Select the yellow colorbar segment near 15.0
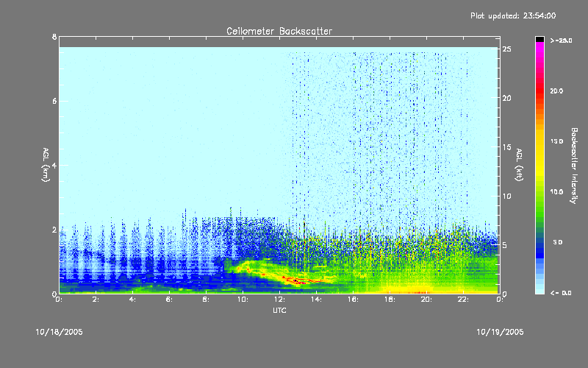 539,141
